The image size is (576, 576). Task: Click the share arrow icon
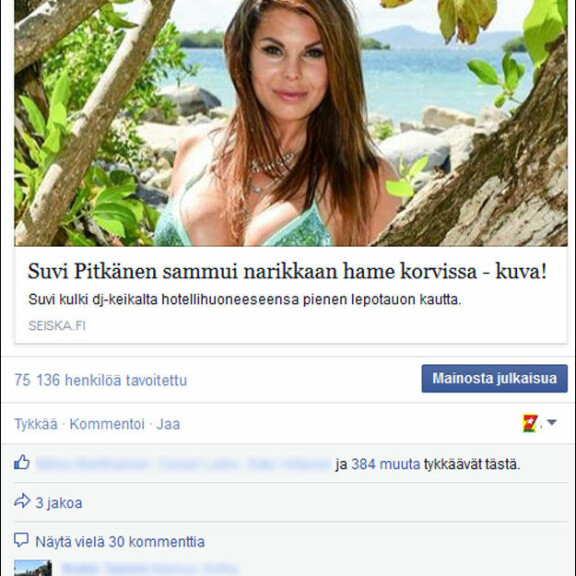click(22, 501)
